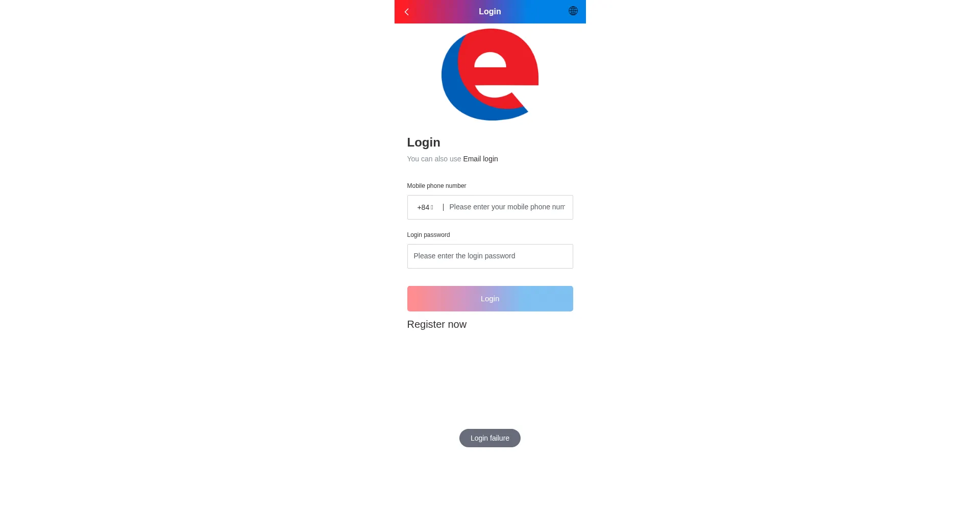Image resolution: width=980 pixels, height=507 pixels.
Task: Go back using the header arrow icon
Action: pyautogui.click(x=407, y=12)
